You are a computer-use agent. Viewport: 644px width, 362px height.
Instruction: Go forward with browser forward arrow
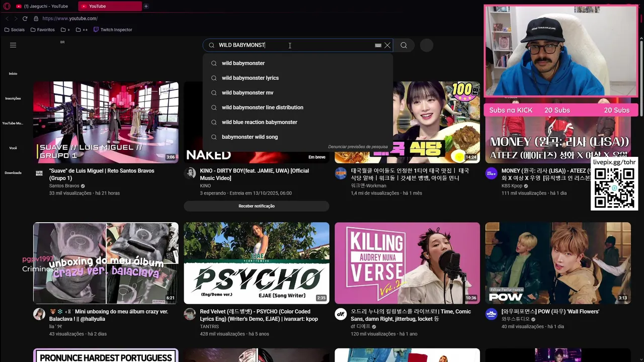pyautogui.click(x=16, y=19)
